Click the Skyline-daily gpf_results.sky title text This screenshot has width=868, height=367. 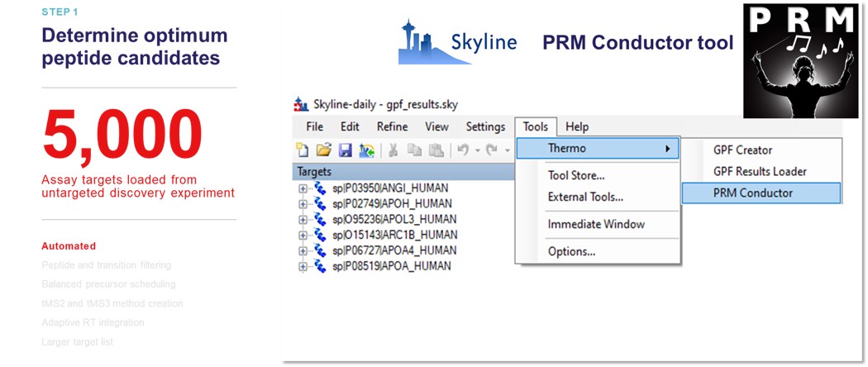386,104
